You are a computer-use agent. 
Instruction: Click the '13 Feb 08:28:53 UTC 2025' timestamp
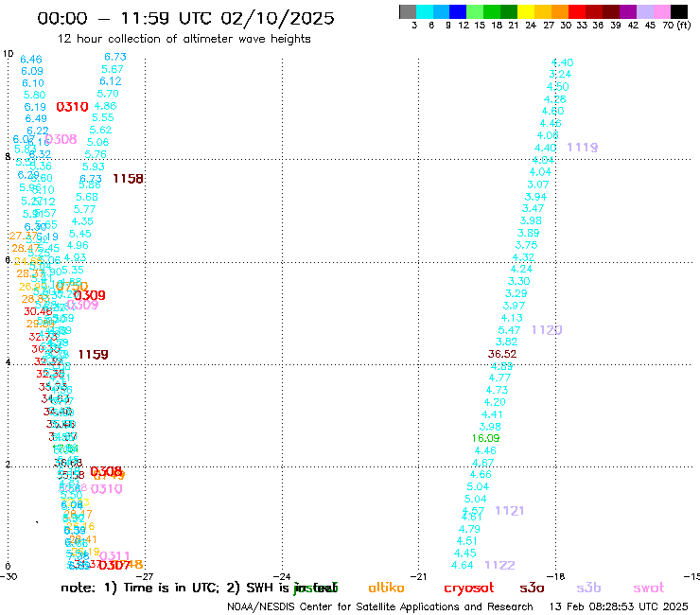tap(619, 607)
